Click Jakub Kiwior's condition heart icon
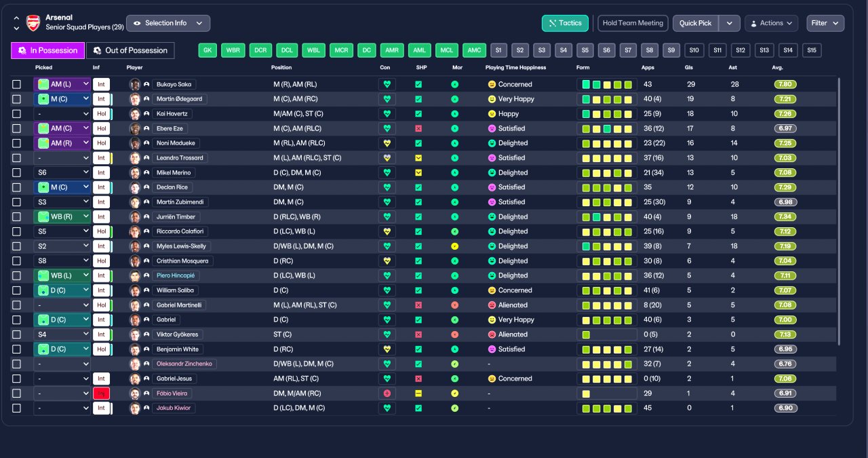 387,408
